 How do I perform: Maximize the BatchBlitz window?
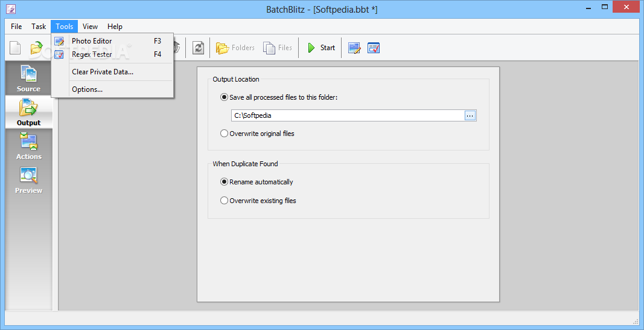tap(605, 7)
